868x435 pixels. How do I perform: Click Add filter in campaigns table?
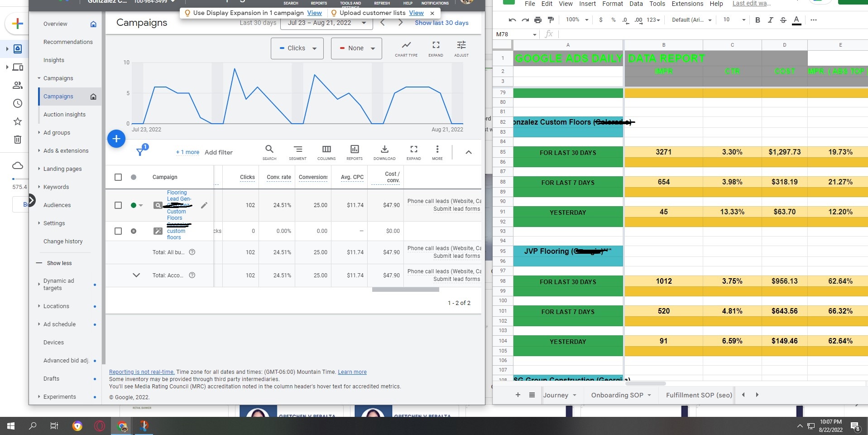[x=219, y=152]
